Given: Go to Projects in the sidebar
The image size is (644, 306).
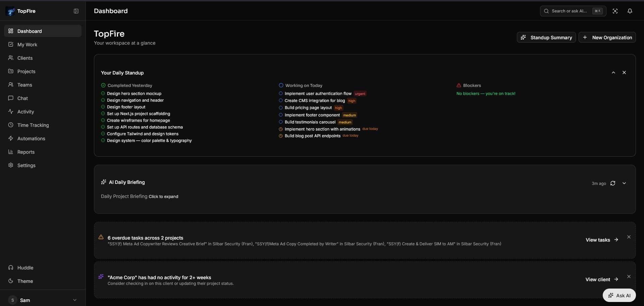Looking at the screenshot, I should point(26,71).
